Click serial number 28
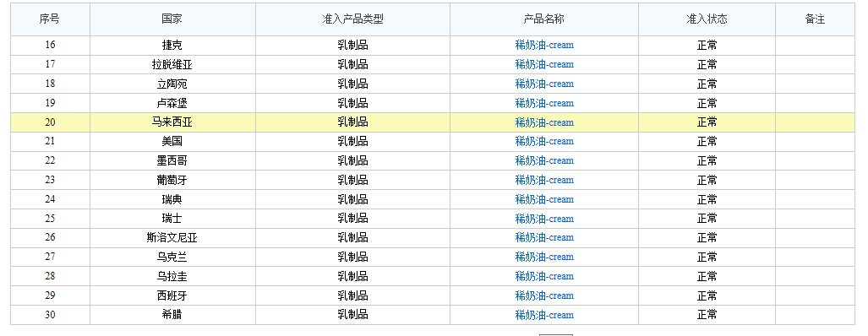The width and height of the screenshot is (868, 336). pos(50,276)
